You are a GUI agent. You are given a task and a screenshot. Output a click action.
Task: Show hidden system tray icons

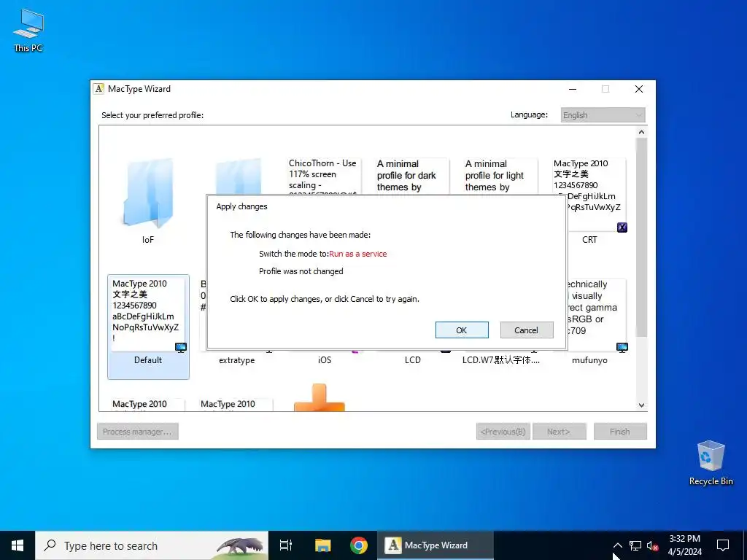[x=617, y=545]
